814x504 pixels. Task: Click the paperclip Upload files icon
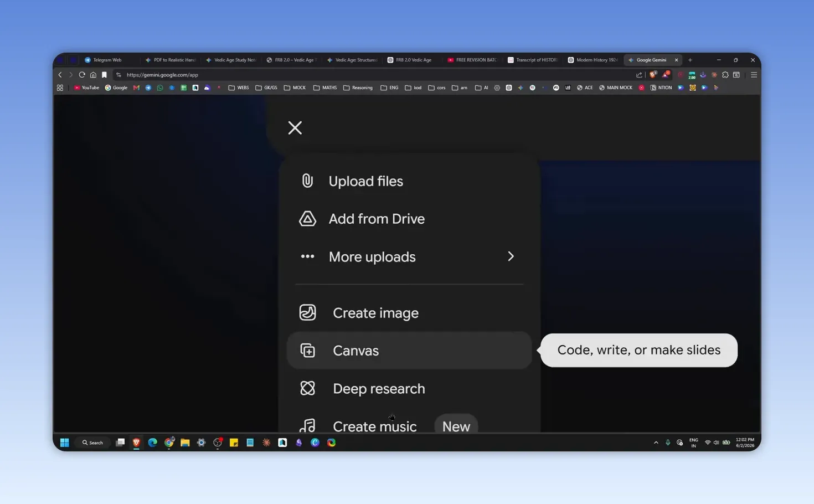pyautogui.click(x=307, y=181)
